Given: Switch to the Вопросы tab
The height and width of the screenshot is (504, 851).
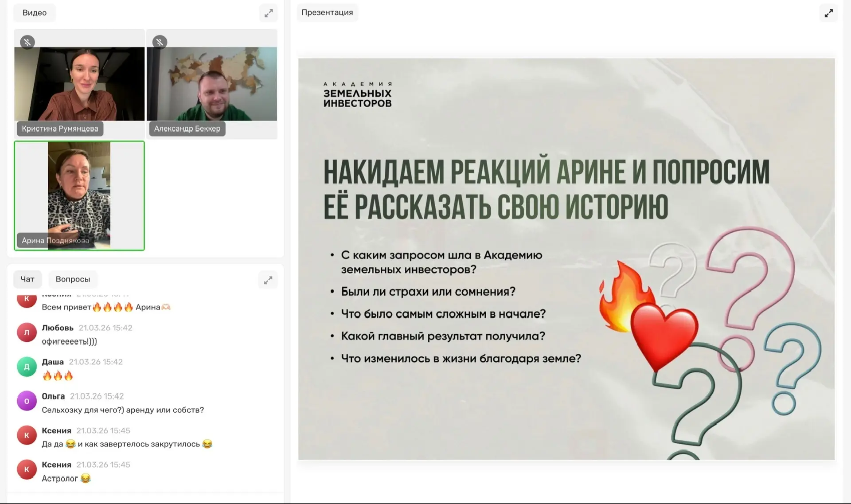Looking at the screenshot, I should click(73, 279).
